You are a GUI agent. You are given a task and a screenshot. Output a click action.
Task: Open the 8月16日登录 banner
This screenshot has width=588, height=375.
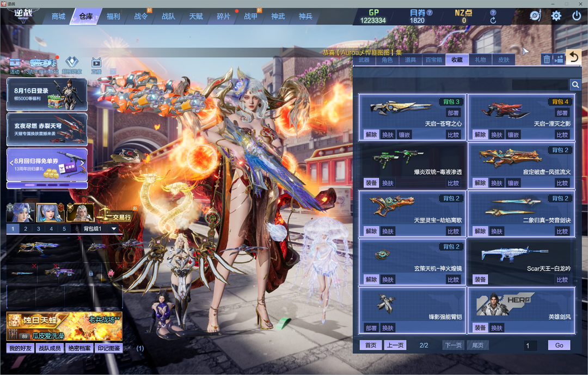click(x=47, y=94)
